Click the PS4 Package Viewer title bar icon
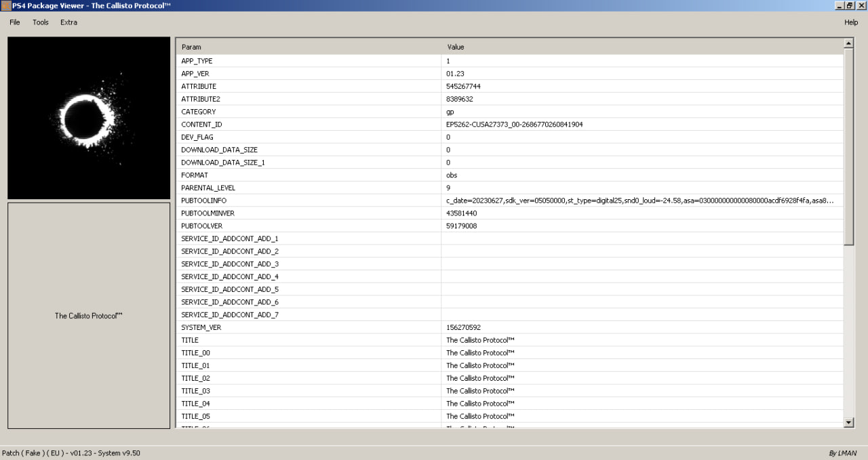This screenshot has width=868, height=460. click(x=6, y=5)
